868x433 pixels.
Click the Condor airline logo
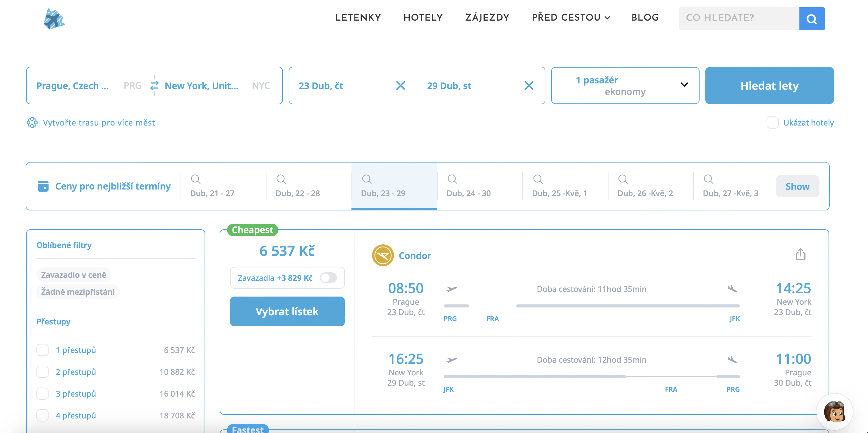(383, 255)
